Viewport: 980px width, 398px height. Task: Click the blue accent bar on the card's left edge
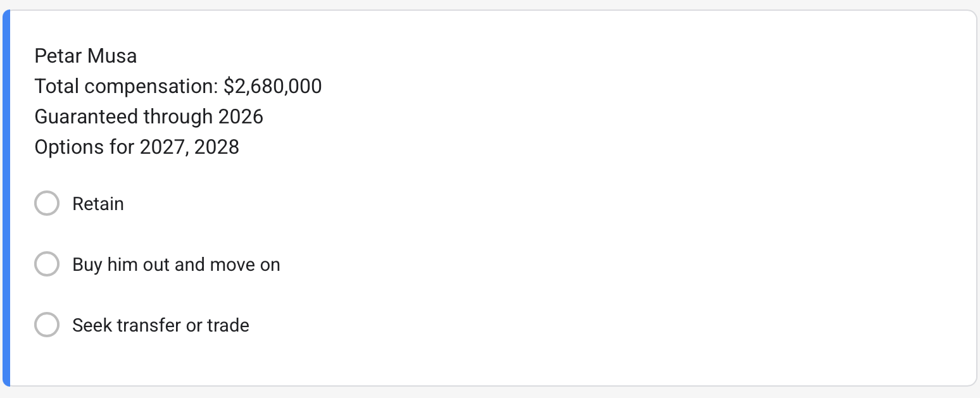click(x=6, y=197)
